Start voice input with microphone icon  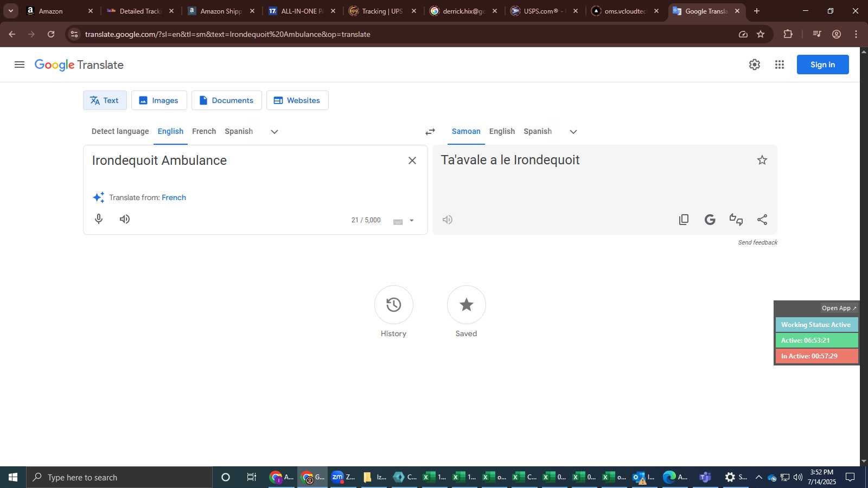click(x=99, y=219)
